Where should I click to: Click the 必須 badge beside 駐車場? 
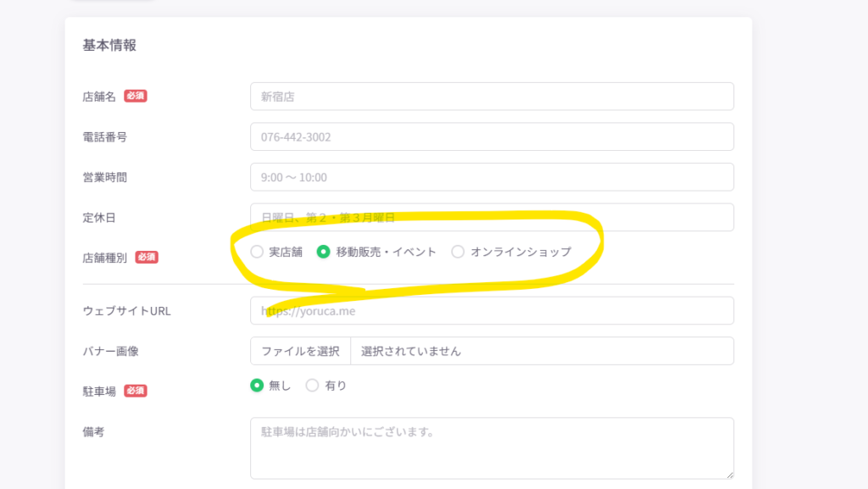pos(136,391)
